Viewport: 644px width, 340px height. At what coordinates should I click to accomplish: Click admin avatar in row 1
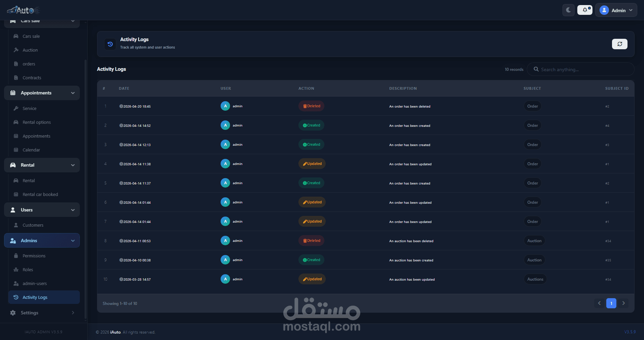coord(225,106)
